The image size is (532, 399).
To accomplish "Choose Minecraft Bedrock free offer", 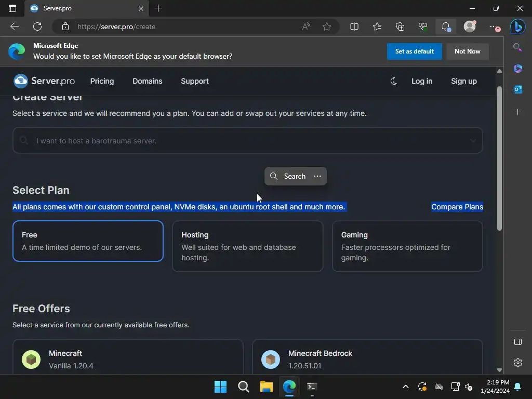I will pyautogui.click(x=367, y=357).
